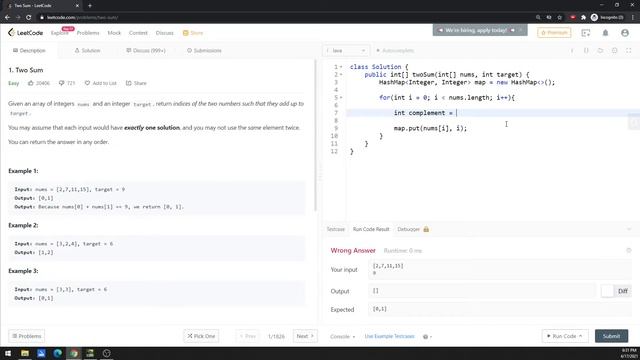Click the red extension icon in toolbar
This screenshot has height=360, width=640.
point(573,17)
